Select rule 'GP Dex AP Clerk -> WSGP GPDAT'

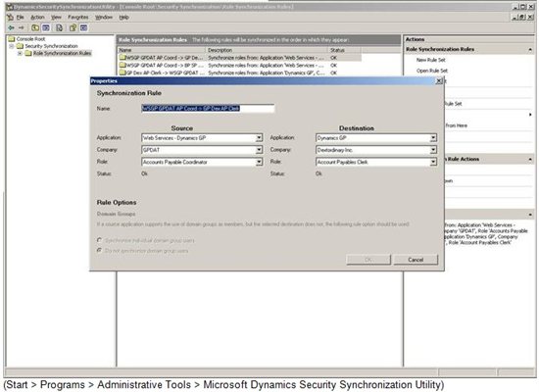pyautogui.click(x=166, y=73)
